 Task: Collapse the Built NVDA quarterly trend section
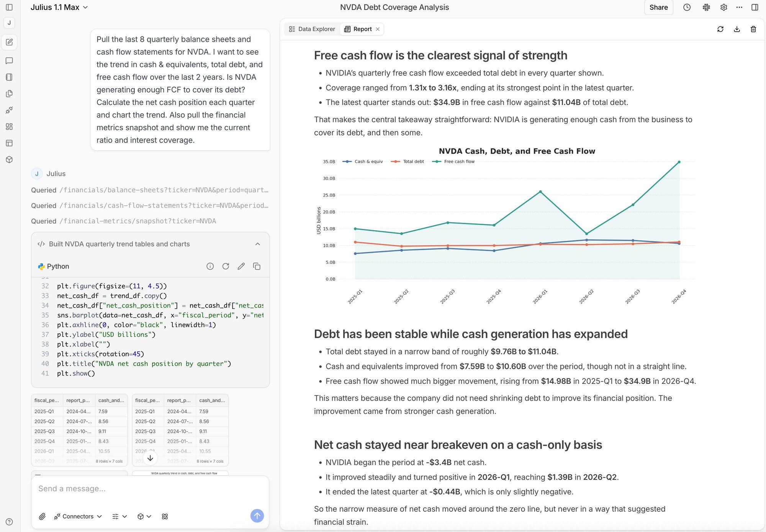(257, 244)
